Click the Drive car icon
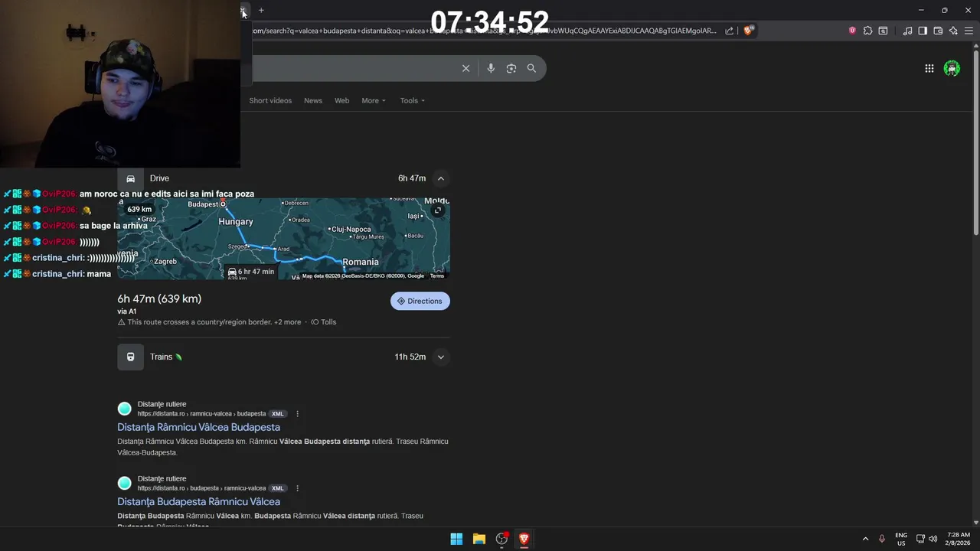980x551 pixels. (130, 178)
